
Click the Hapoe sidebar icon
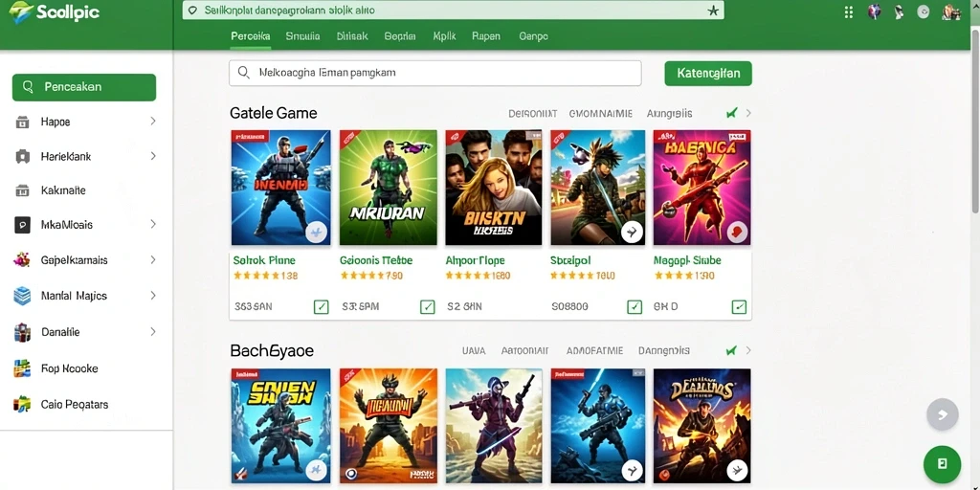[x=23, y=122]
